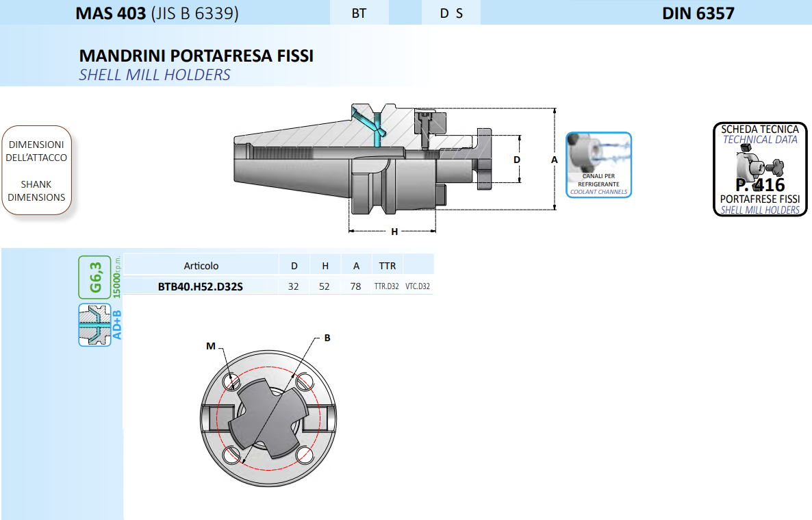Select article BTB40.H52.D32S in table
Screen dimensions: 812x520
pos(201,286)
